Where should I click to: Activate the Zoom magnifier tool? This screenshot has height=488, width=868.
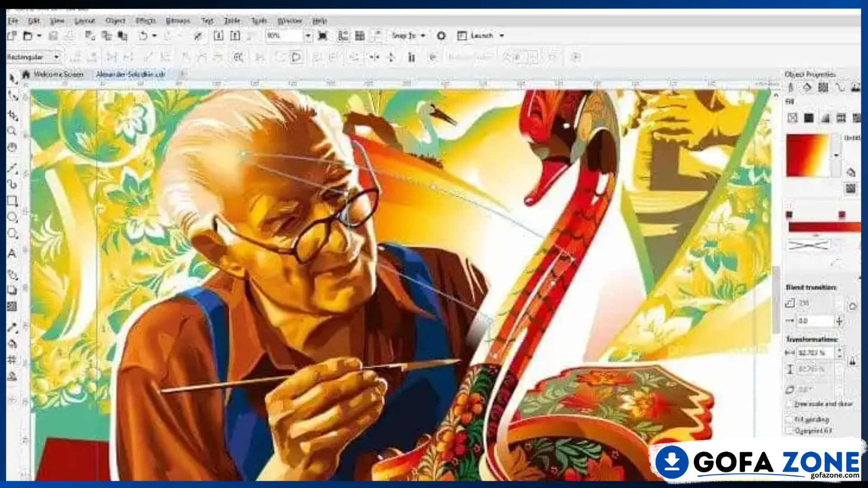[x=12, y=131]
